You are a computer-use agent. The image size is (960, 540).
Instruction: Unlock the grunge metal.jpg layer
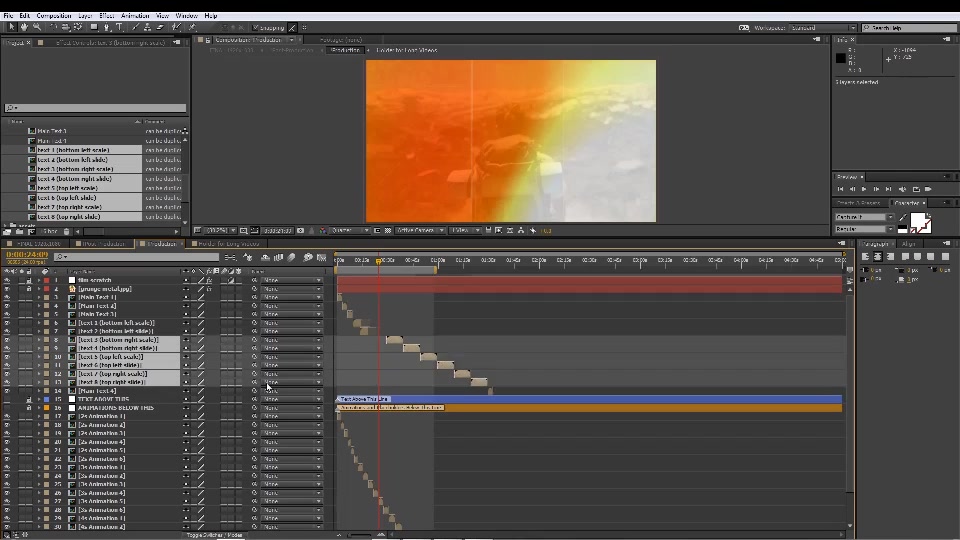pyautogui.click(x=29, y=288)
